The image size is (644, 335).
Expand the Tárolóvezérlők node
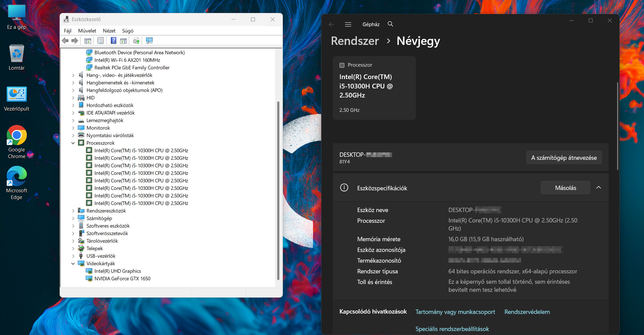(73, 241)
